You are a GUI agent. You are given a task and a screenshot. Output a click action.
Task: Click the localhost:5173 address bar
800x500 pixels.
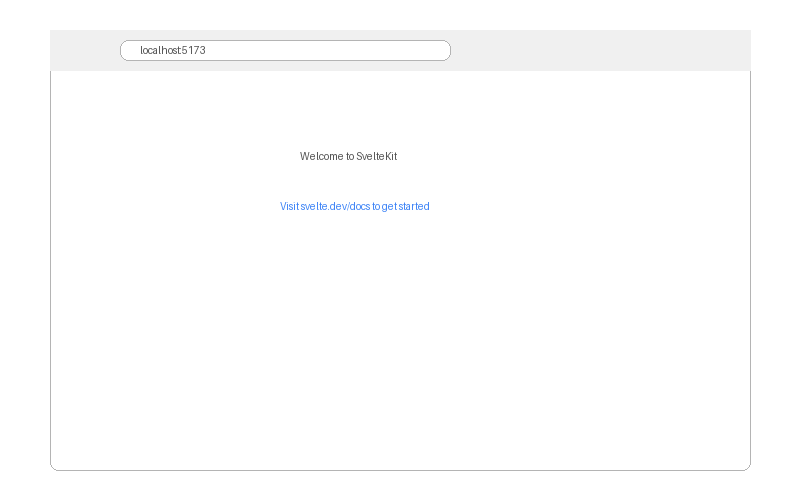tap(285, 50)
